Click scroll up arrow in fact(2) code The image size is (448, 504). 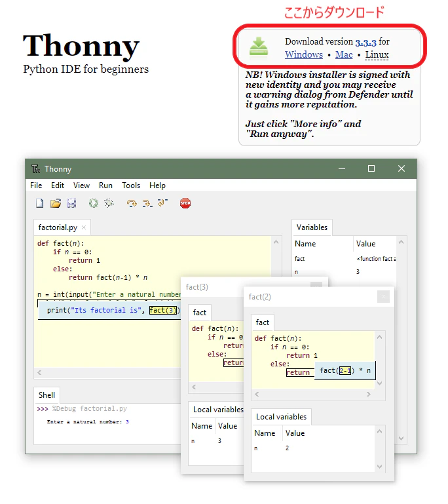pyautogui.click(x=380, y=337)
